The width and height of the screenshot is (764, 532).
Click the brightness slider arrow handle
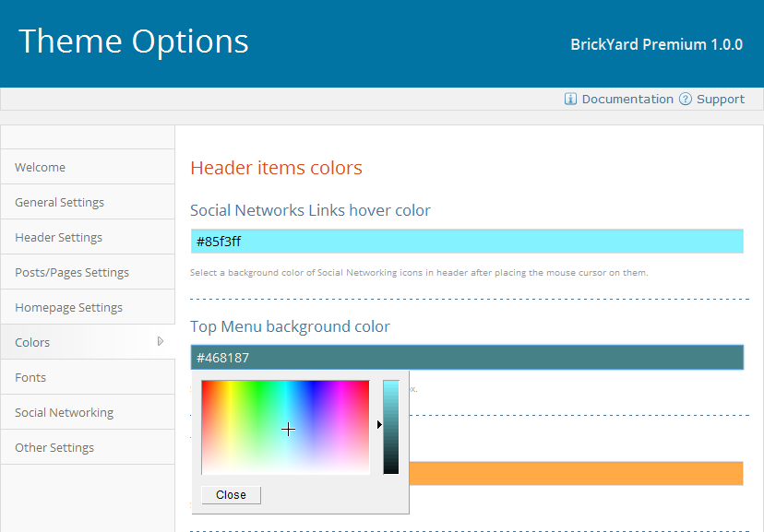(379, 424)
